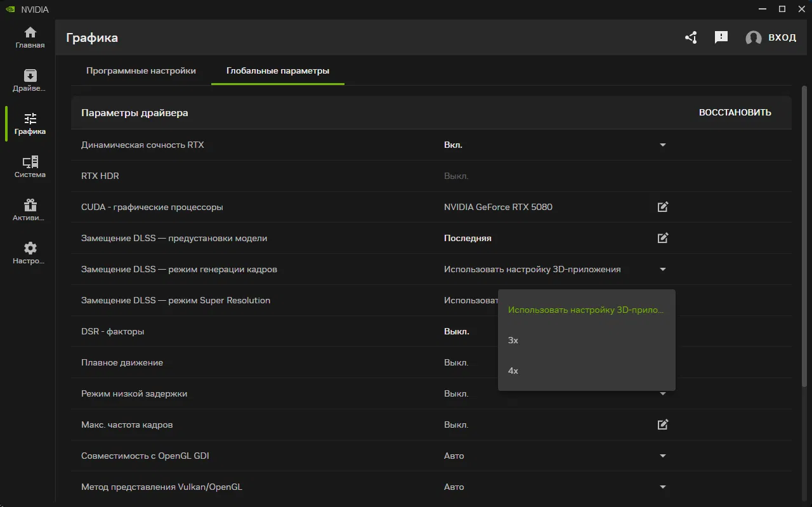Image resolution: width=812 pixels, height=507 pixels.
Task: Edit DLSS model presets setting
Action: click(663, 238)
